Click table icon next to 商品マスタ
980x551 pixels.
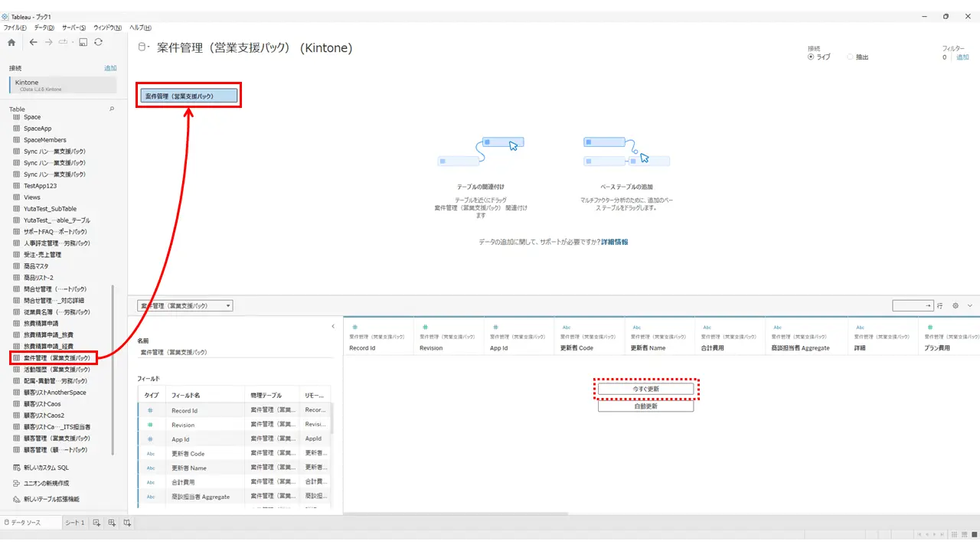[x=17, y=266]
